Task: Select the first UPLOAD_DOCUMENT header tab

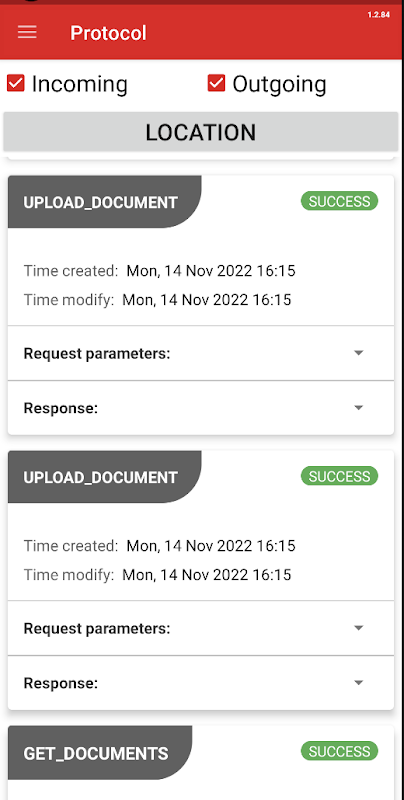Action: click(105, 202)
